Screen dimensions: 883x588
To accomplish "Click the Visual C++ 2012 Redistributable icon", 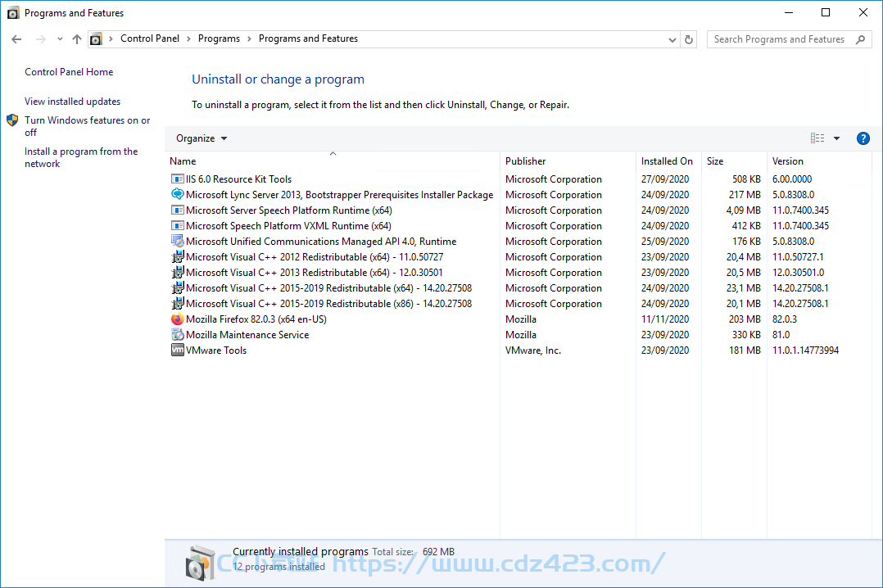I will pyautogui.click(x=178, y=257).
